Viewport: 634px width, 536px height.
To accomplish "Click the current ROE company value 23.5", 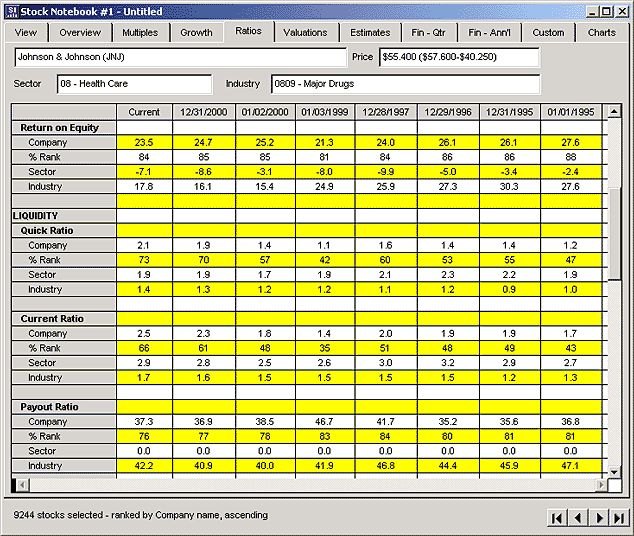I will (x=144, y=142).
